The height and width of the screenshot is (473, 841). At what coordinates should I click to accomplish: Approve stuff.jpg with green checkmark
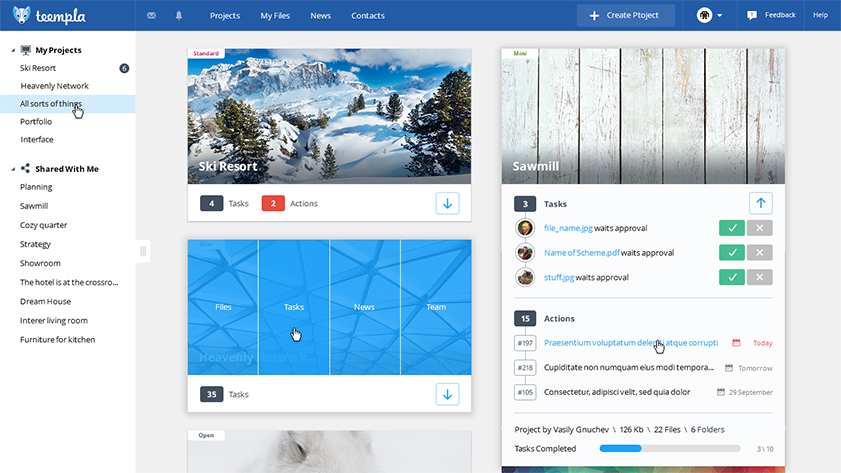click(x=732, y=277)
